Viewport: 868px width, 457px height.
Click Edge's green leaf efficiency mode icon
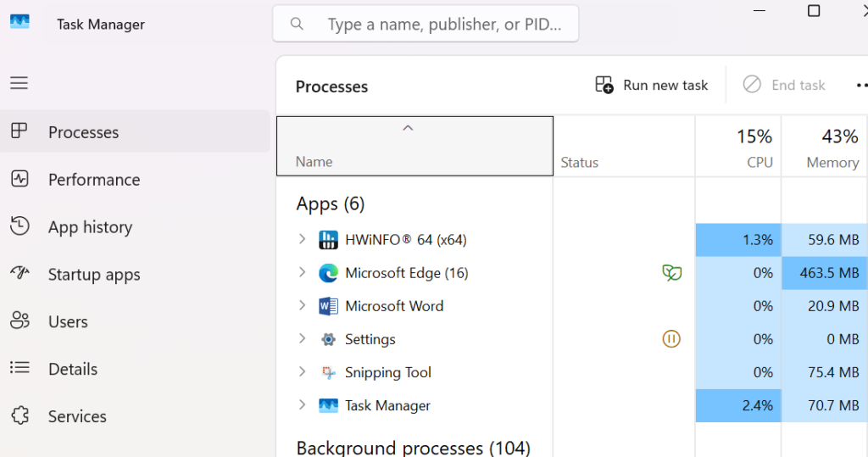671,272
